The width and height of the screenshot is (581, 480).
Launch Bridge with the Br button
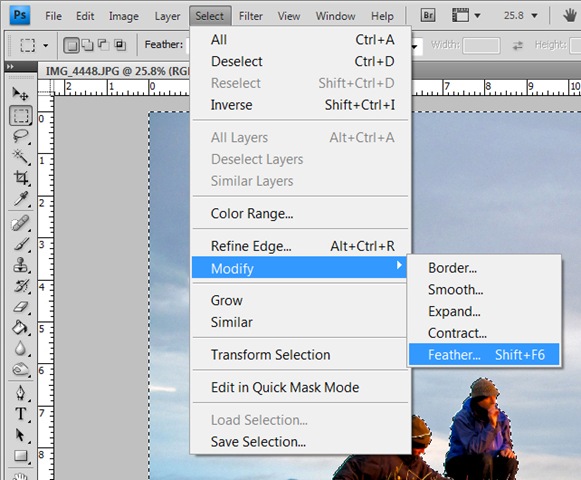(428, 16)
